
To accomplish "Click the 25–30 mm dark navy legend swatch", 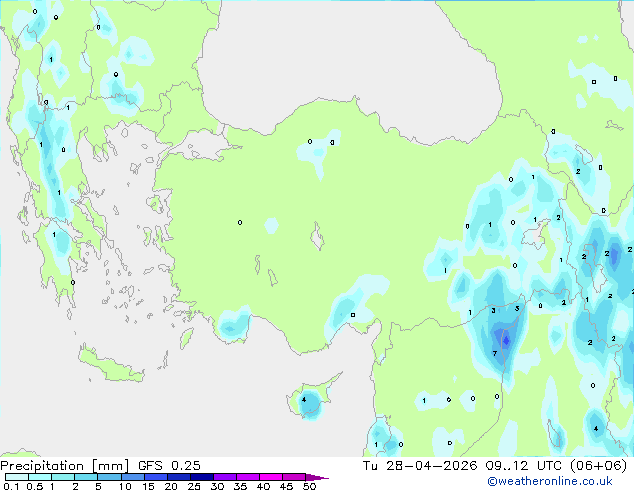I will [x=202, y=477].
